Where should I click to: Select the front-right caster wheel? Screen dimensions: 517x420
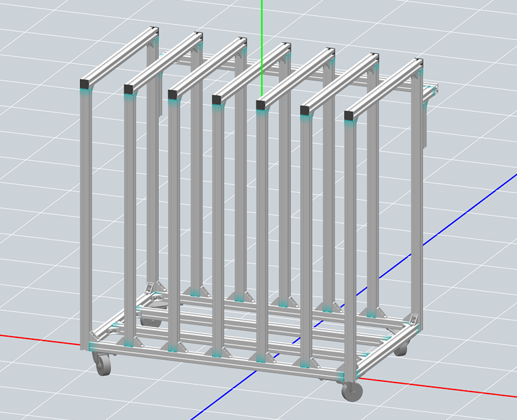point(352,392)
